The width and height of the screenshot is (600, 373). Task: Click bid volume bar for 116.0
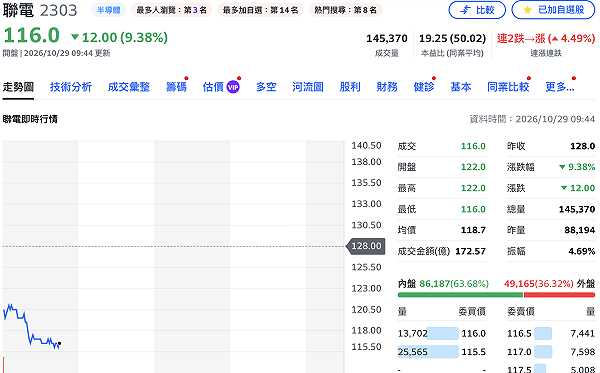(x=443, y=334)
